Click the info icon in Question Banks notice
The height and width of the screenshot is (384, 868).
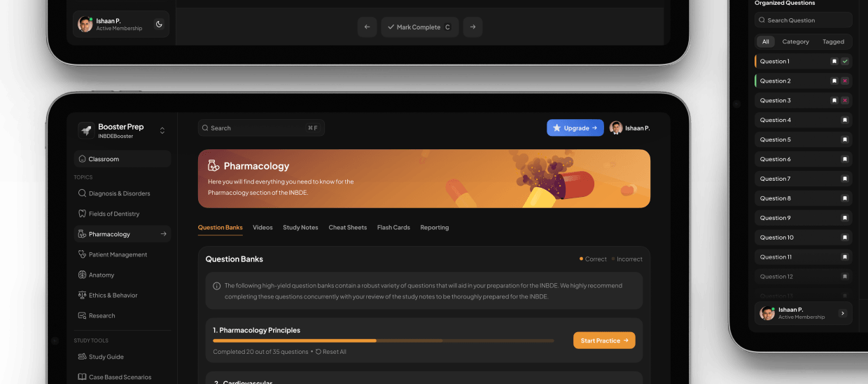pyautogui.click(x=217, y=286)
